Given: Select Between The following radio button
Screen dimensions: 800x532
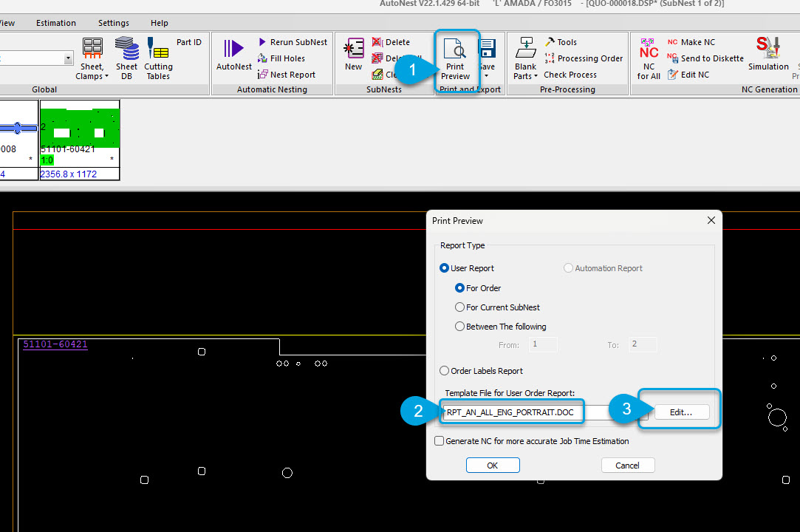Looking at the screenshot, I should tap(459, 327).
